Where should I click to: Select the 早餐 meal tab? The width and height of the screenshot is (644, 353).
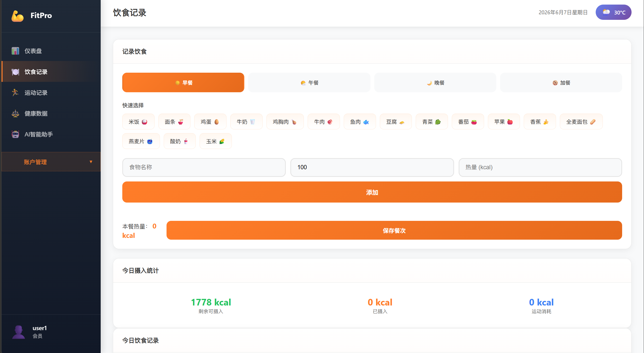(x=183, y=83)
